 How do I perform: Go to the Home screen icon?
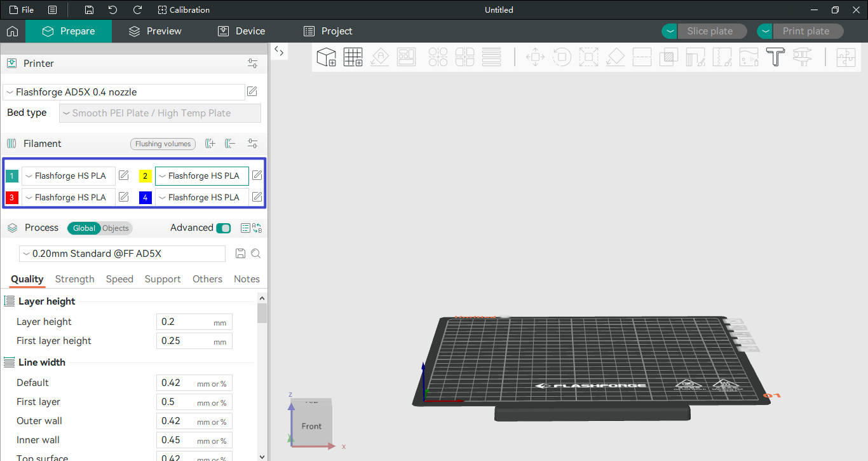(12, 31)
